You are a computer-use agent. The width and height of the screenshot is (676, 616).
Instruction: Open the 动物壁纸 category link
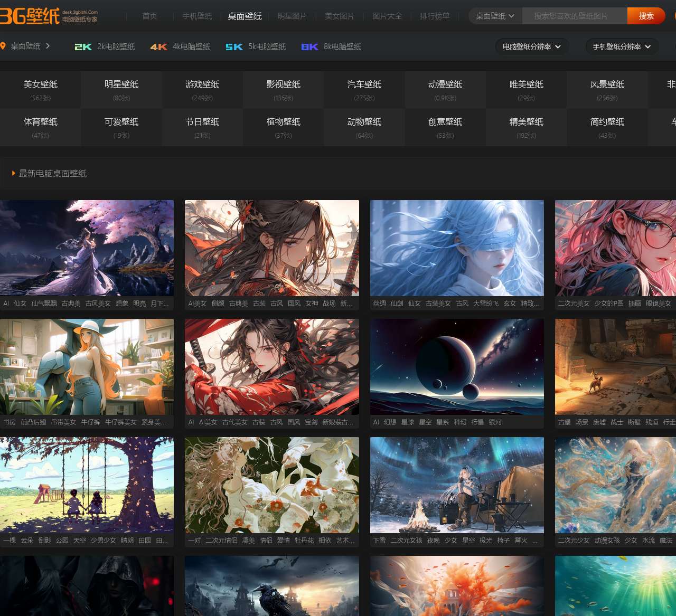tap(364, 127)
